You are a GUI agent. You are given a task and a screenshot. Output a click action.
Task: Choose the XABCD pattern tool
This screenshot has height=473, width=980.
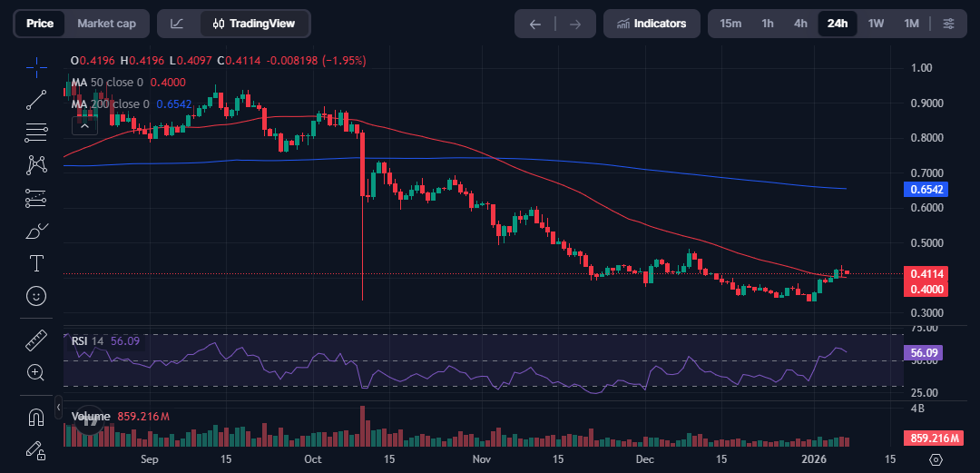coord(36,165)
